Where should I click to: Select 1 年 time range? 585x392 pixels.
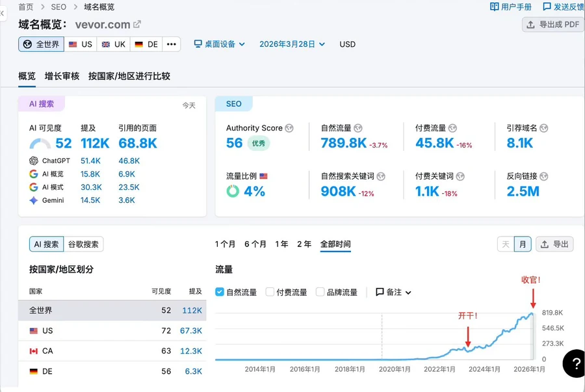281,244
